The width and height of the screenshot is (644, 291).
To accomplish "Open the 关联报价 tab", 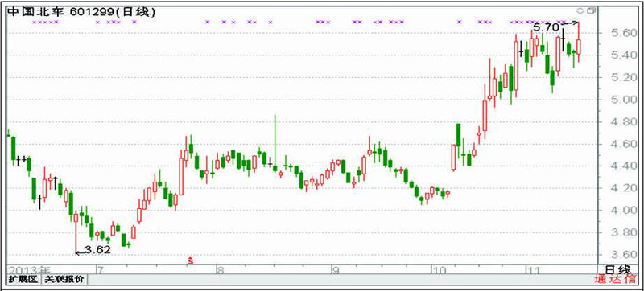I will coord(64,280).
